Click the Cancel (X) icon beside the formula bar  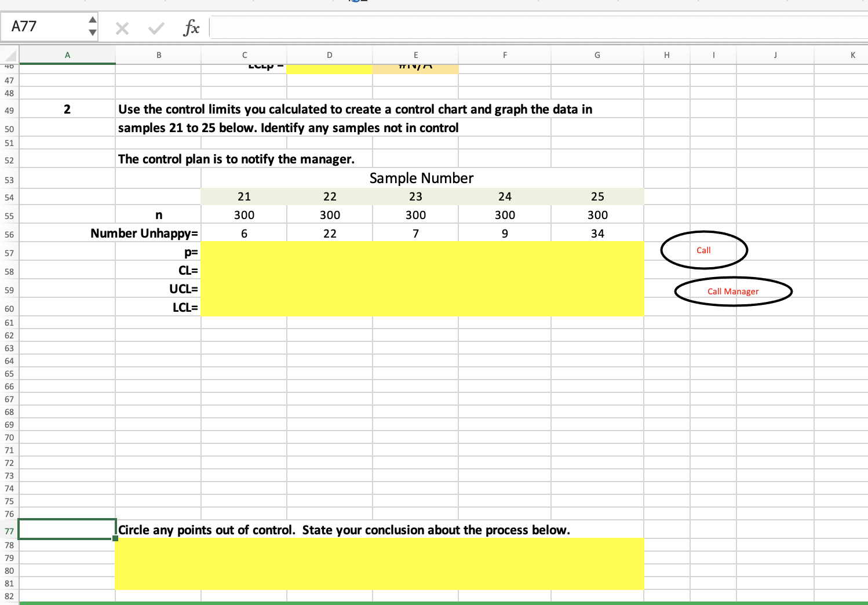point(122,27)
